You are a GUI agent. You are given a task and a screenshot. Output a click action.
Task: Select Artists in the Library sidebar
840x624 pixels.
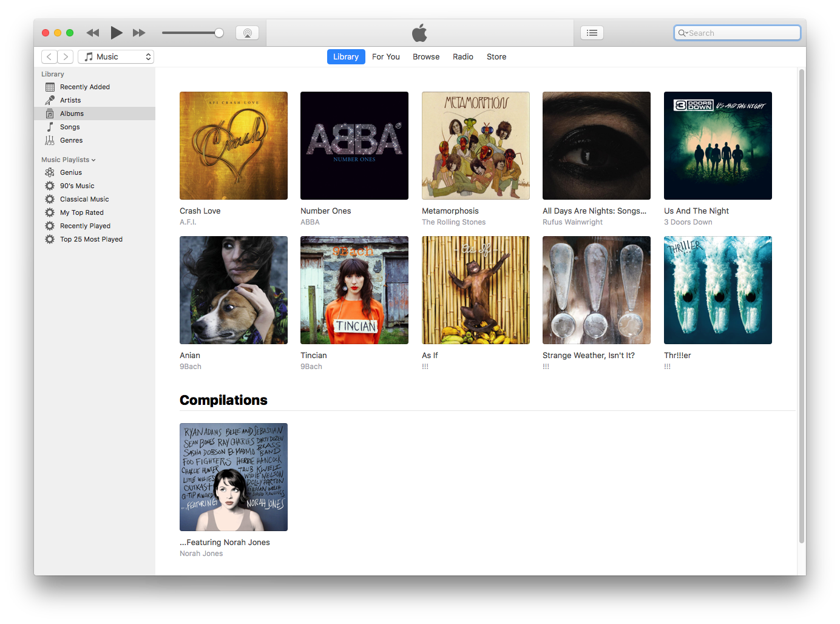70,100
